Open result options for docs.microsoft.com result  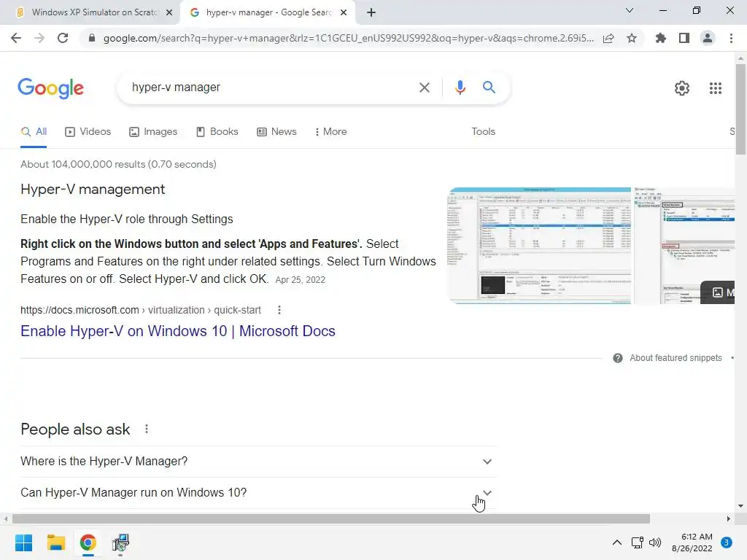click(279, 310)
